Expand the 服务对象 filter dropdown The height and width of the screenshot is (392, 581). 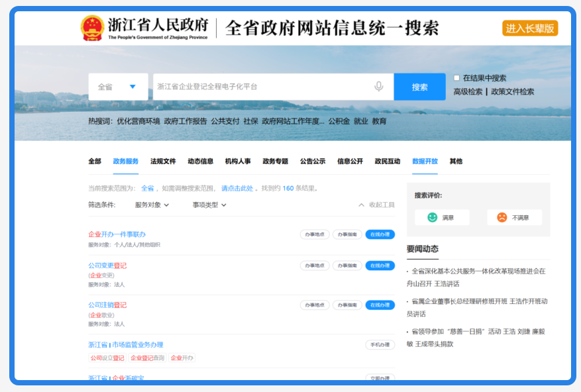[x=152, y=205]
